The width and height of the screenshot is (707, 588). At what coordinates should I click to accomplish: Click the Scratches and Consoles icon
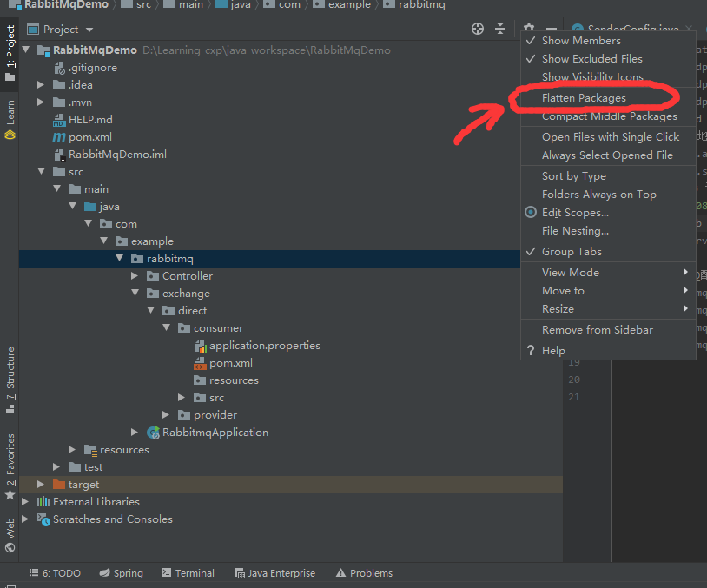click(x=43, y=519)
